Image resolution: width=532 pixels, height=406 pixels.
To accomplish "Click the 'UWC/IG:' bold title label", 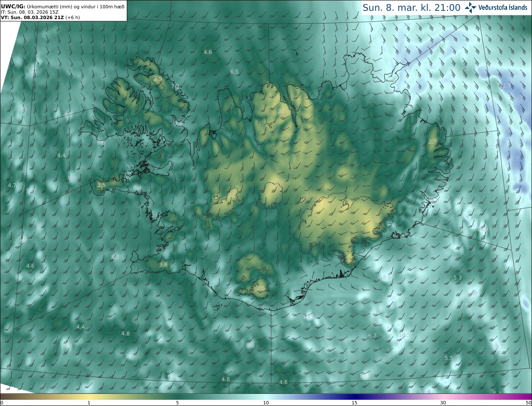I will click(x=13, y=7).
